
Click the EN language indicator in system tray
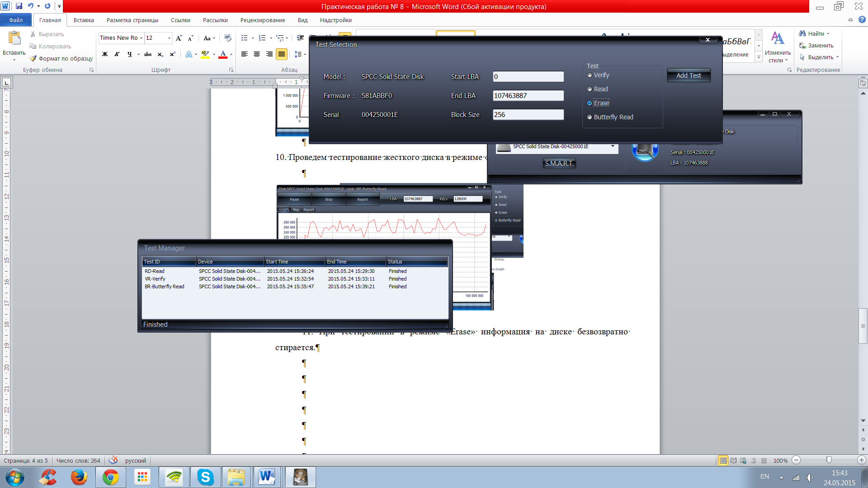(x=764, y=476)
